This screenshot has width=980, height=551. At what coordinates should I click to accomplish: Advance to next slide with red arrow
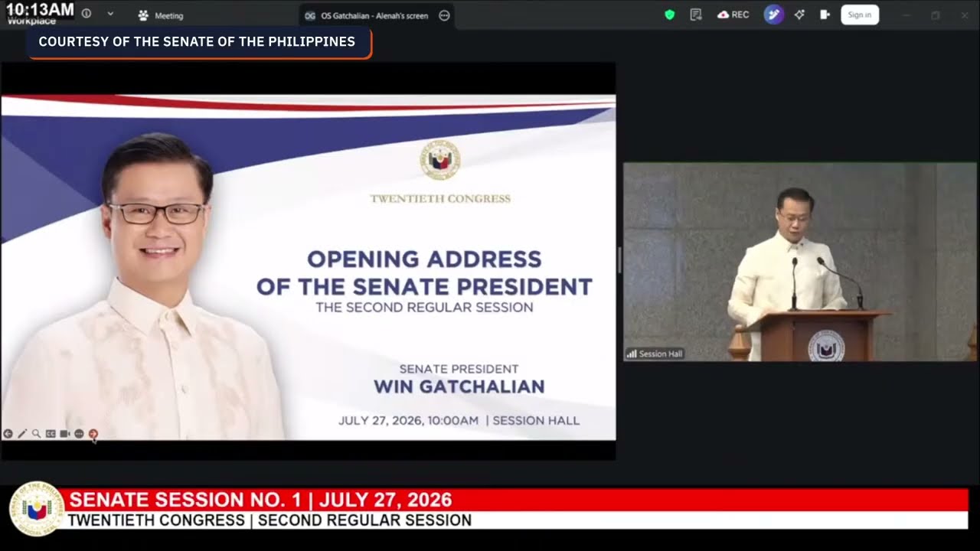pyautogui.click(x=93, y=434)
